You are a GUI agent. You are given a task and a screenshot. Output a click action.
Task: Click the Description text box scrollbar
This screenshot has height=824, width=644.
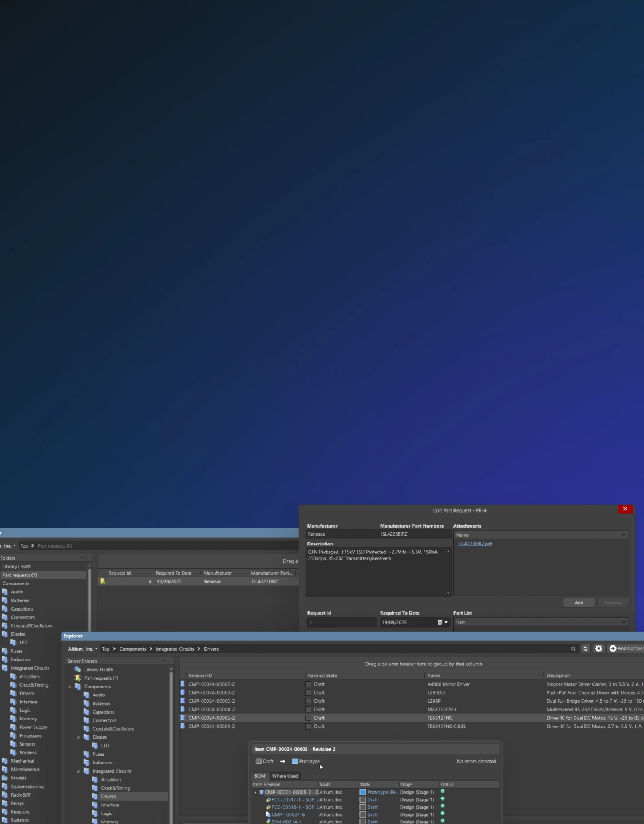(448, 572)
